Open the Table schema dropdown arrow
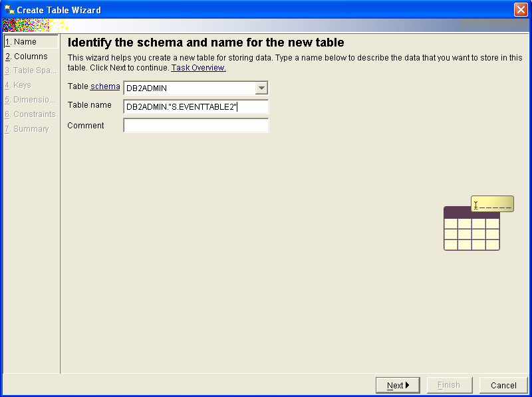The width and height of the screenshot is (532, 397). tap(261, 88)
